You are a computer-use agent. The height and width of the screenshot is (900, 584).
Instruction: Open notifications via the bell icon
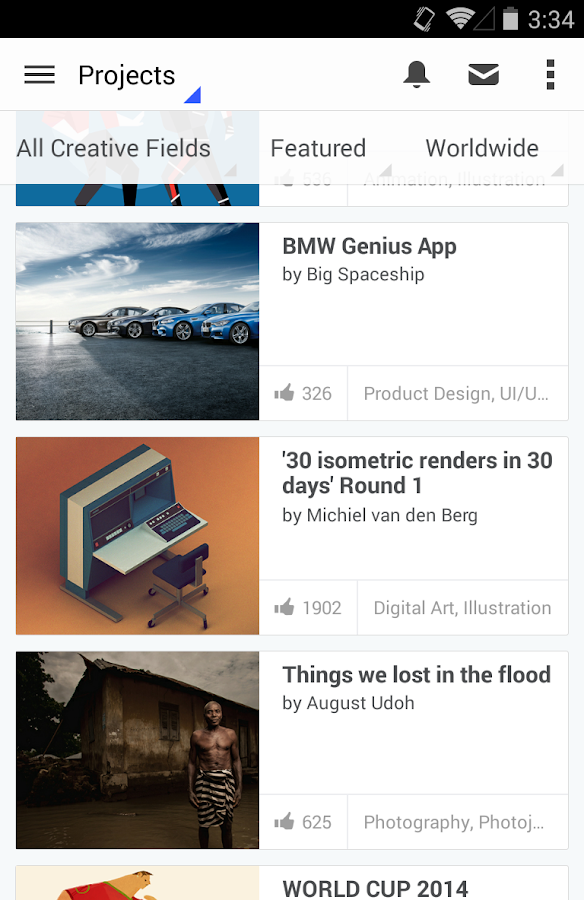[417, 74]
